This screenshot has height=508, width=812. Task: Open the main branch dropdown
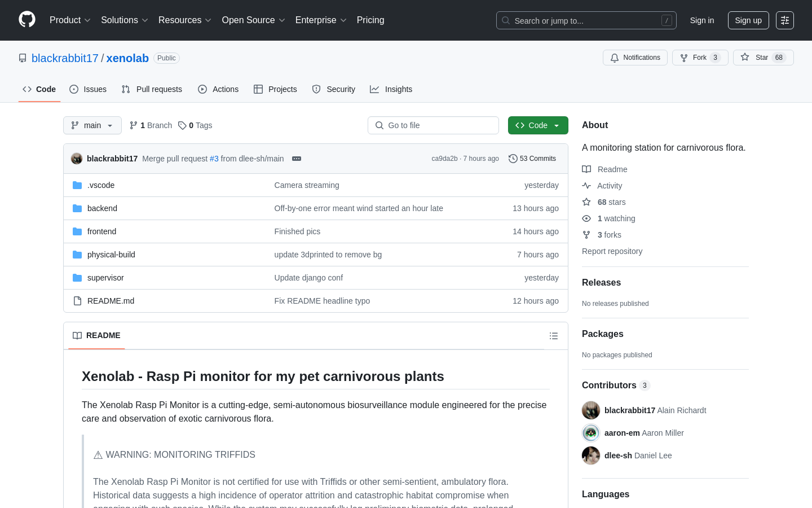92,125
